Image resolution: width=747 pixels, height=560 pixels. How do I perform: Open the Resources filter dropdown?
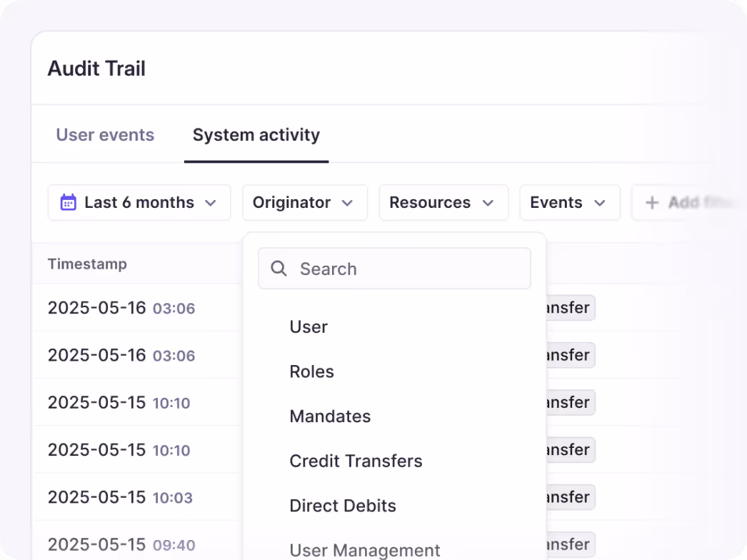(443, 203)
